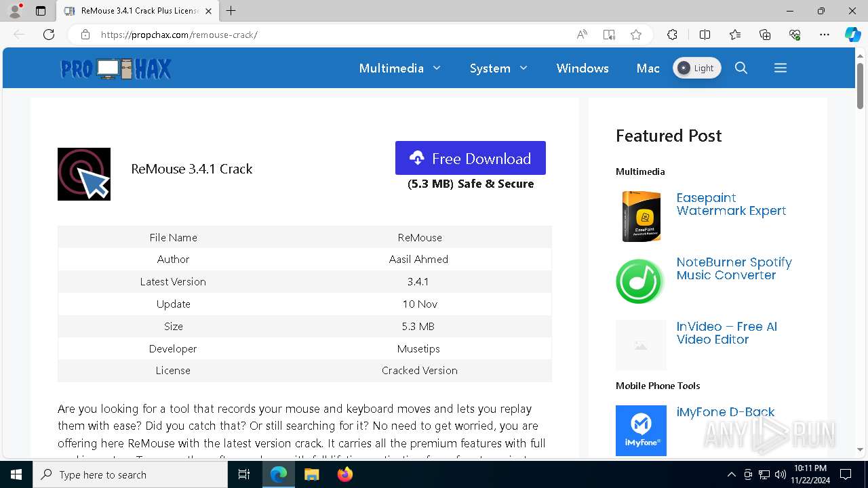Open the Multimedia menu
The height and width of the screenshot is (488, 868).
tap(391, 68)
